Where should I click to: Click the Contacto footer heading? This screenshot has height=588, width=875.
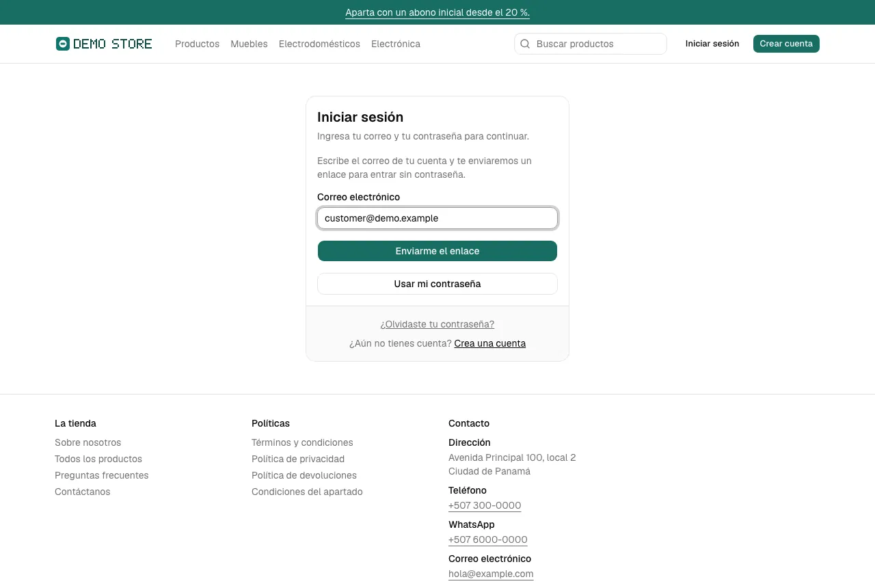pyautogui.click(x=469, y=423)
